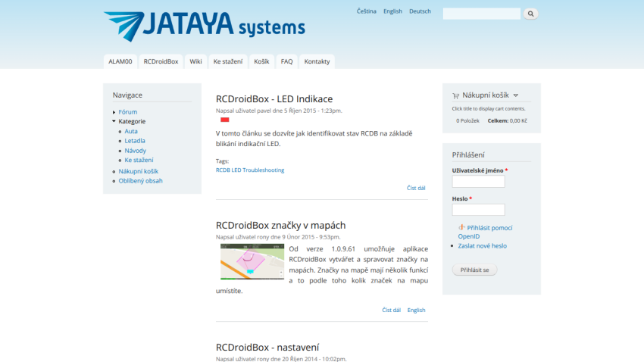Click the 'Navigace' block heading
The width and height of the screenshot is (644, 362).
tap(127, 95)
